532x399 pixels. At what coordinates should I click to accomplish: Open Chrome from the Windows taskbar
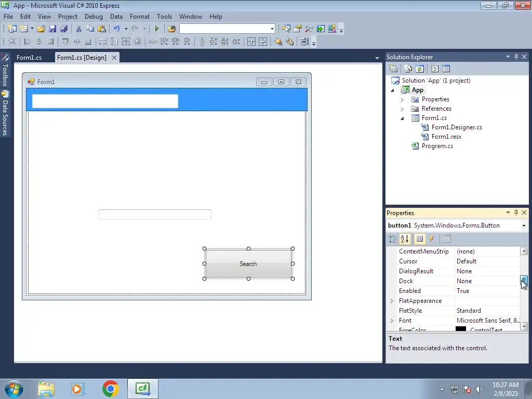tap(110, 389)
